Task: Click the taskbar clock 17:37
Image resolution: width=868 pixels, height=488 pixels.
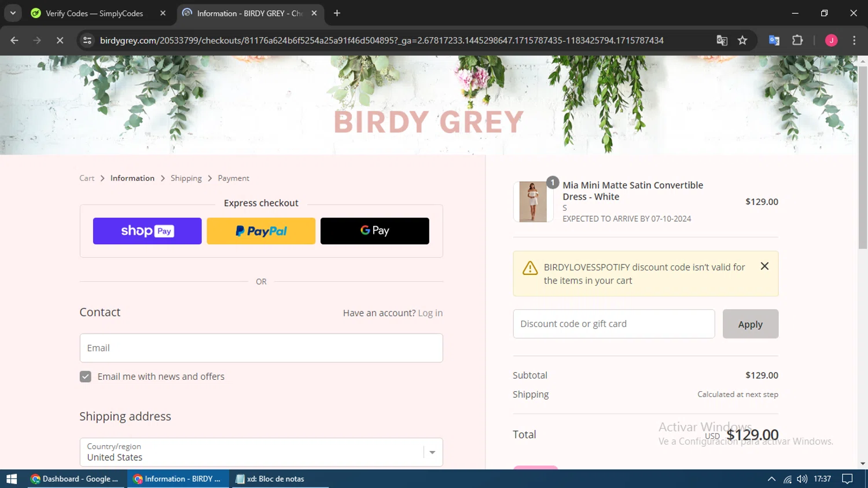Action: pos(822,479)
